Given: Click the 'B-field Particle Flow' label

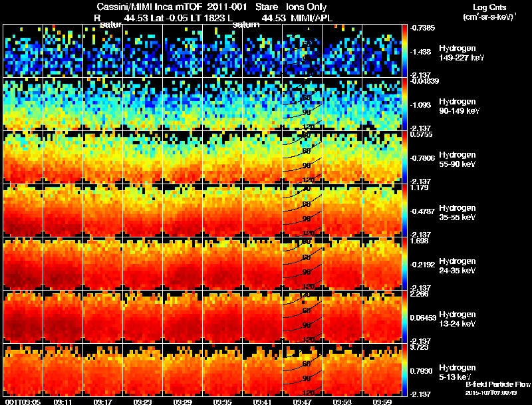Looking at the screenshot, I should click(x=497, y=384).
